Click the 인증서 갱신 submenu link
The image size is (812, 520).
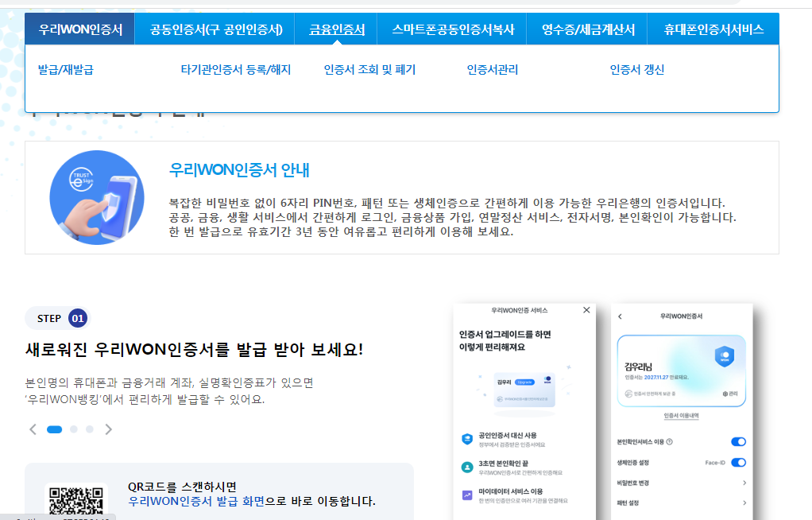click(637, 69)
